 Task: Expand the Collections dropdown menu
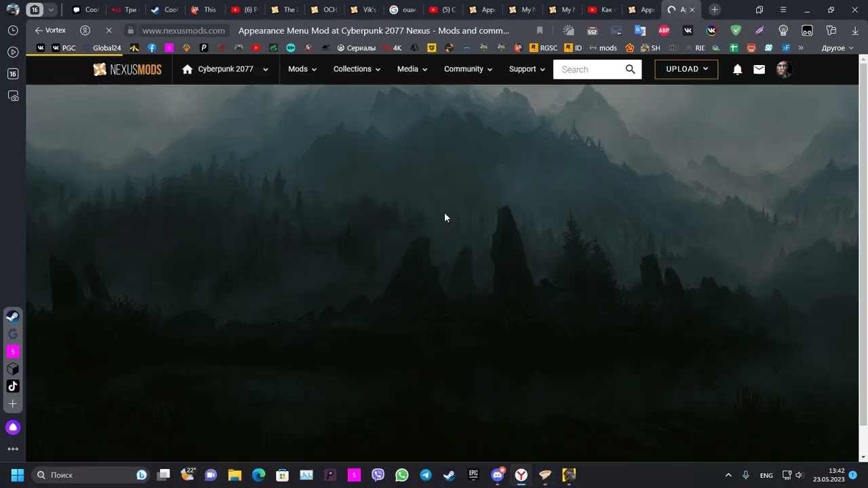[x=357, y=69]
